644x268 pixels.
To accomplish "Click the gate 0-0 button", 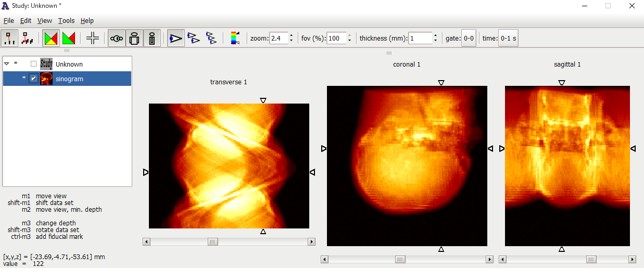I will click(x=469, y=38).
